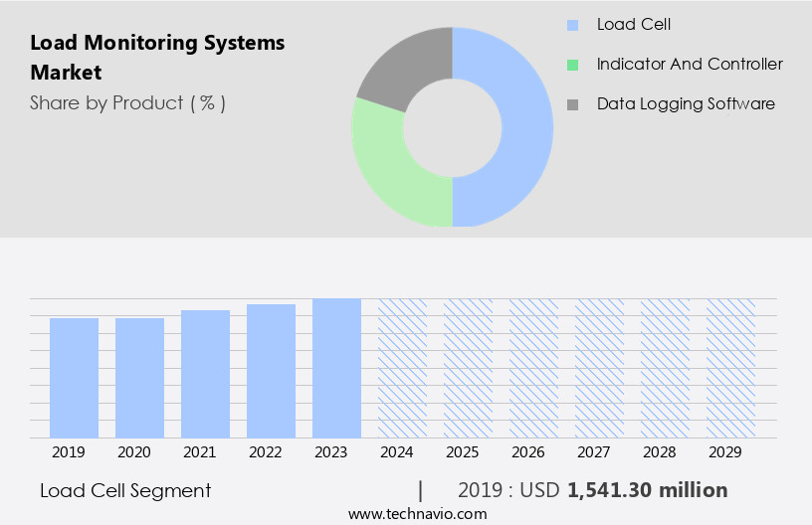Select the hatched 2027 forecast bar
Image resolution: width=812 pixels, height=525 pixels.
[599, 368]
